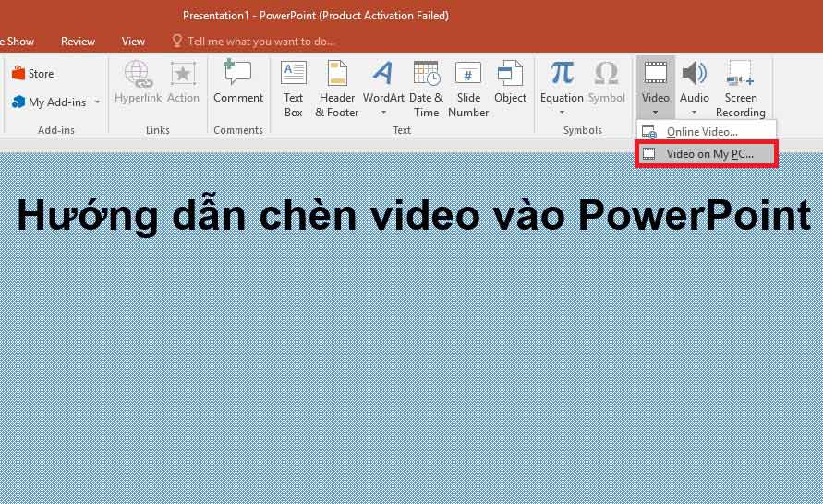Click the My Add-ins icon
The width and height of the screenshot is (823, 504).
coord(18,102)
